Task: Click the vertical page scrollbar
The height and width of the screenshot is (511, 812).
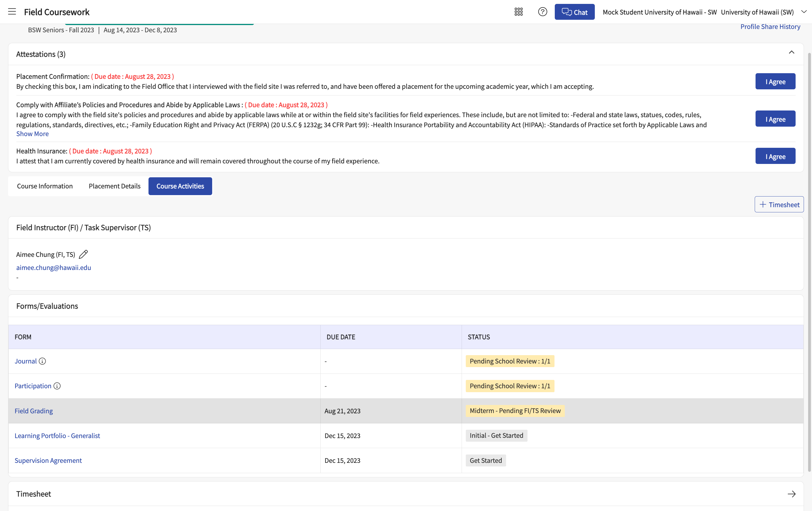Action: tap(809, 262)
